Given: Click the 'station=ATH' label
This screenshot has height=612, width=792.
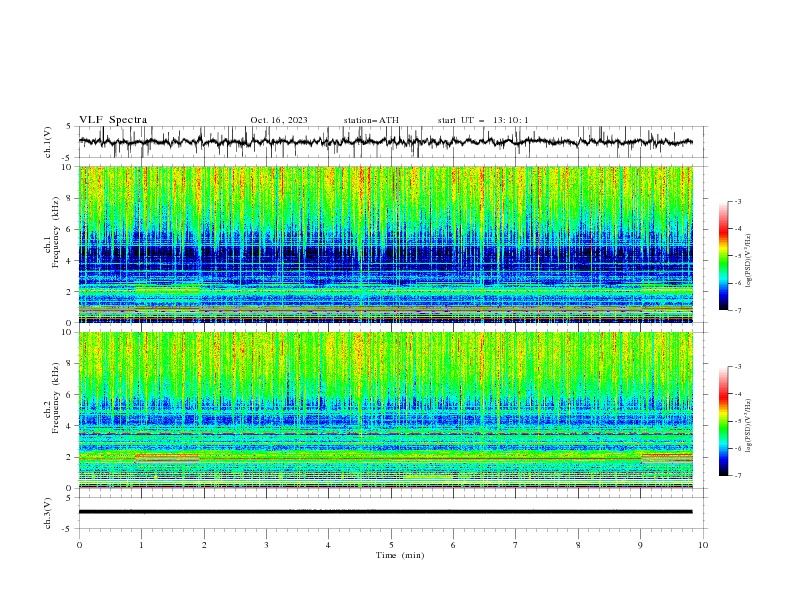Looking at the screenshot, I should [371, 120].
